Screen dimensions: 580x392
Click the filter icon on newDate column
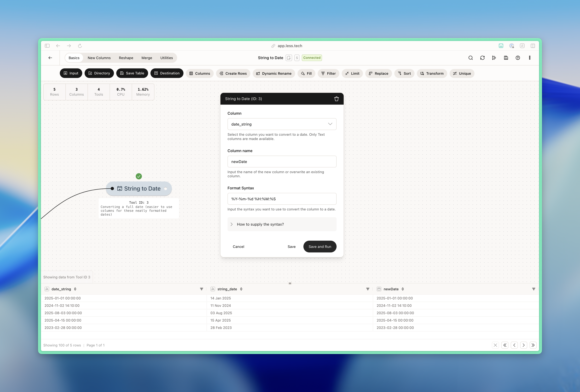point(534,289)
